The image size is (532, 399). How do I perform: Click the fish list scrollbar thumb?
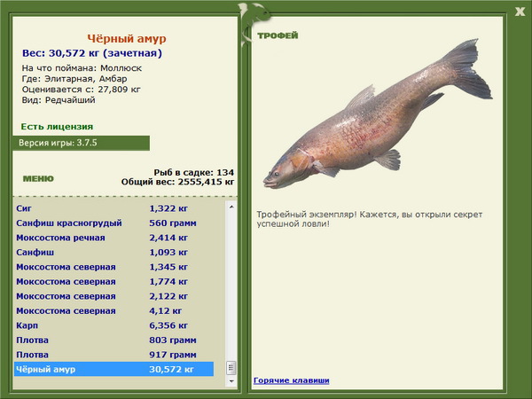pyautogui.click(x=231, y=368)
